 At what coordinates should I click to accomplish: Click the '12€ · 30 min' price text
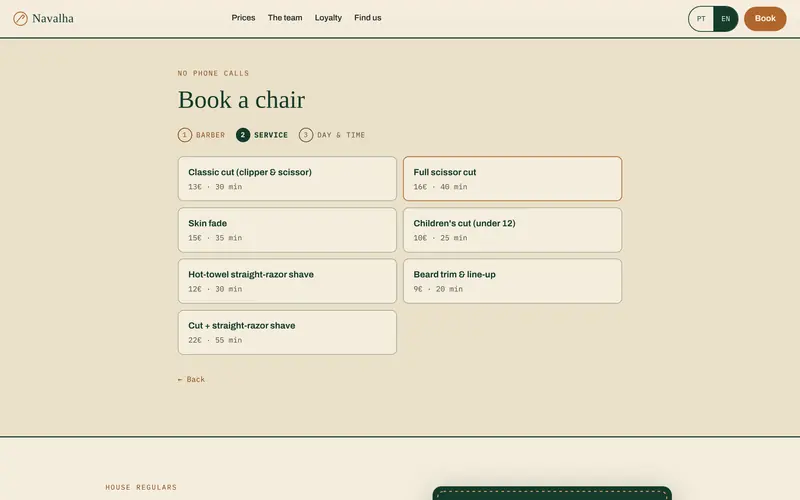coord(215,289)
